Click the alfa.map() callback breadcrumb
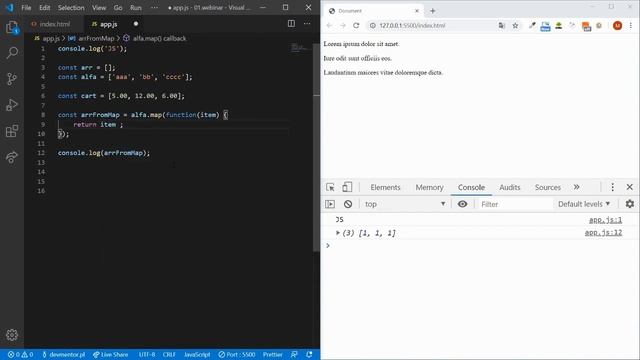 pyautogui.click(x=155, y=38)
